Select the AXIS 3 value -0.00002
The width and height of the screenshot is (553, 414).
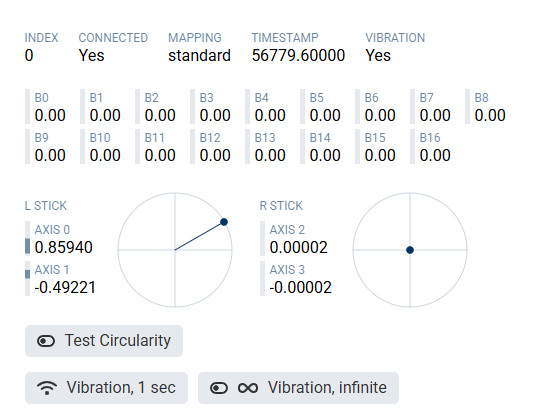tap(300, 287)
